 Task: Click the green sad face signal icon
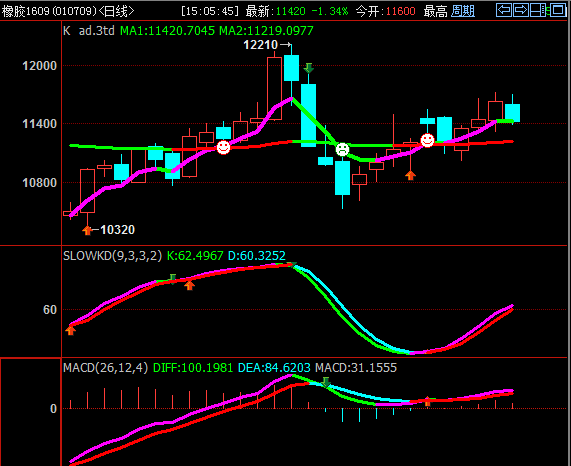(342, 149)
